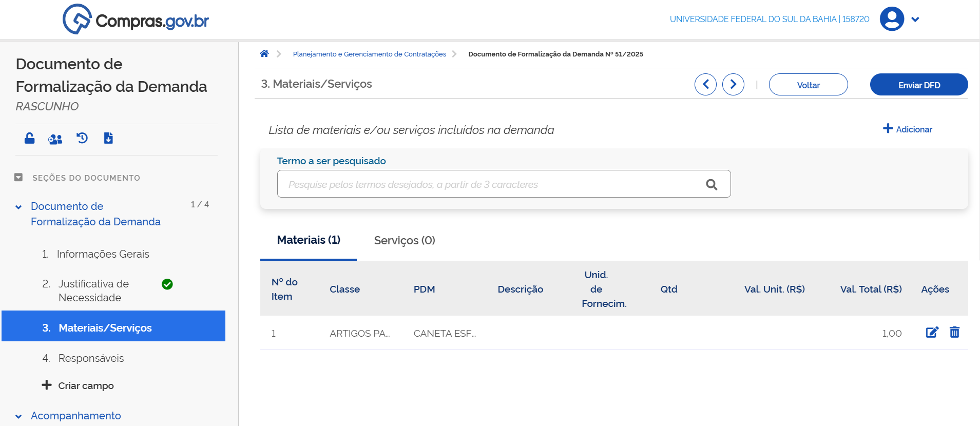Click the Voltar button
The width and height of the screenshot is (980, 426).
pos(808,85)
